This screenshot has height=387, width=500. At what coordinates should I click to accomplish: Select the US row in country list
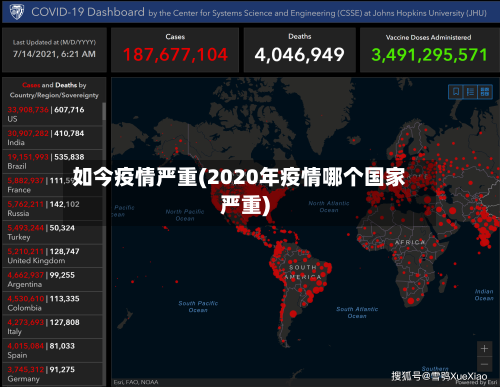(52, 114)
